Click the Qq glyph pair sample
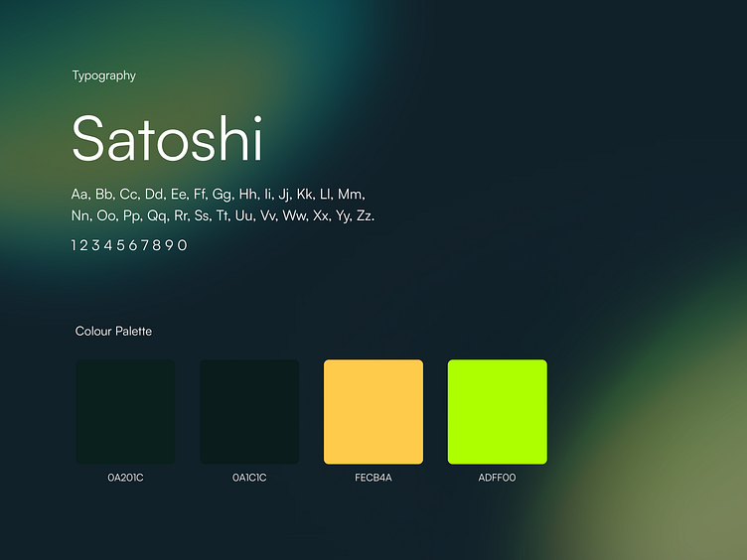The height and width of the screenshot is (560, 747). coord(158,216)
